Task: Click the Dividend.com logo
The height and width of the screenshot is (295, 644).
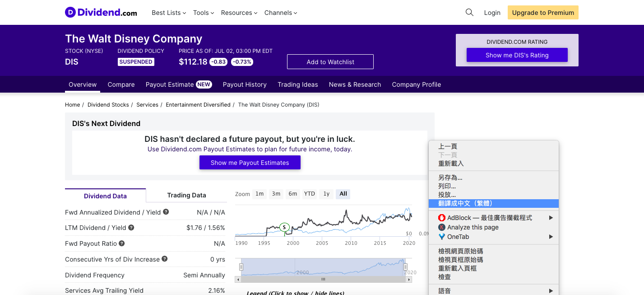Action: coord(101,13)
